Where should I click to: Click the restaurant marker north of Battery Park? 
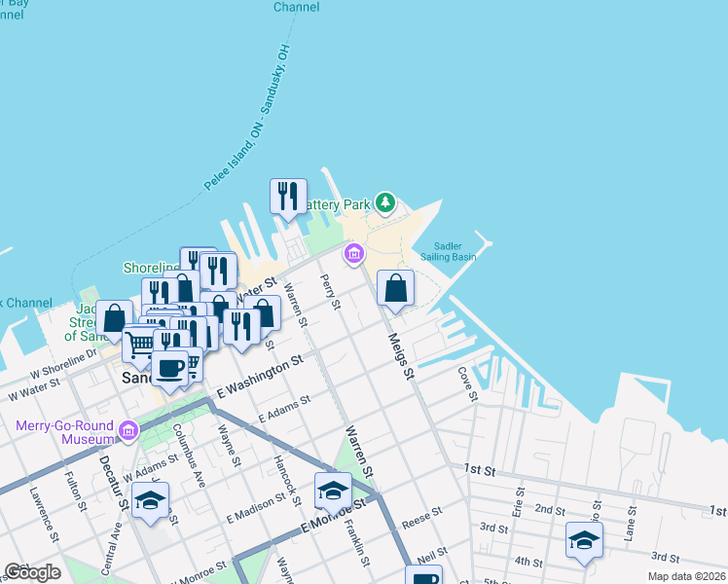coord(288,197)
